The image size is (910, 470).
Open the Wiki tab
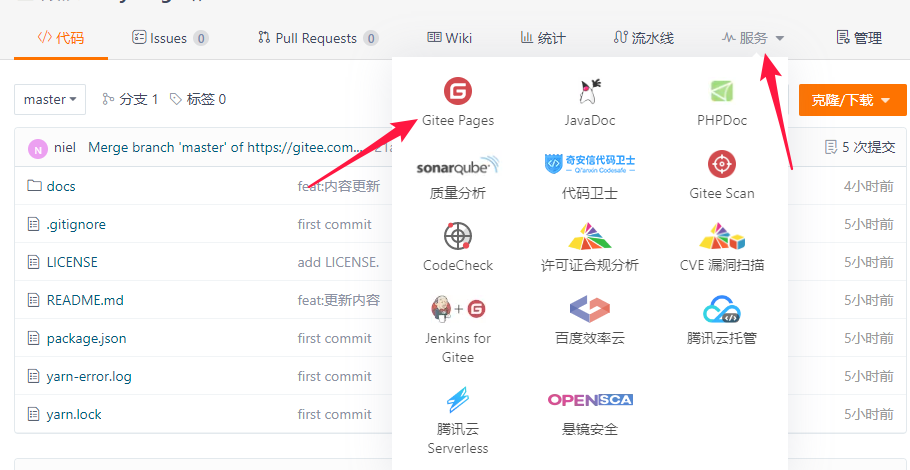coord(449,38)
